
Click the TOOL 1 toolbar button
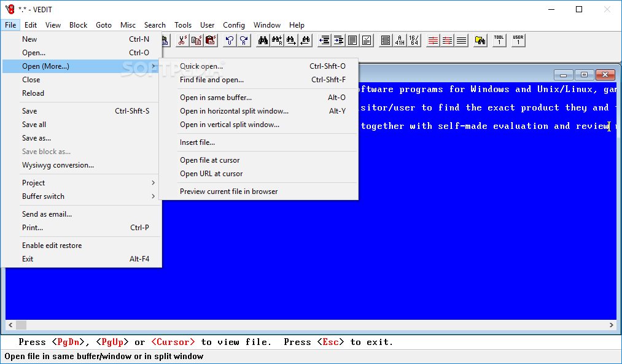pyautogui.click(x=499, y=40)
